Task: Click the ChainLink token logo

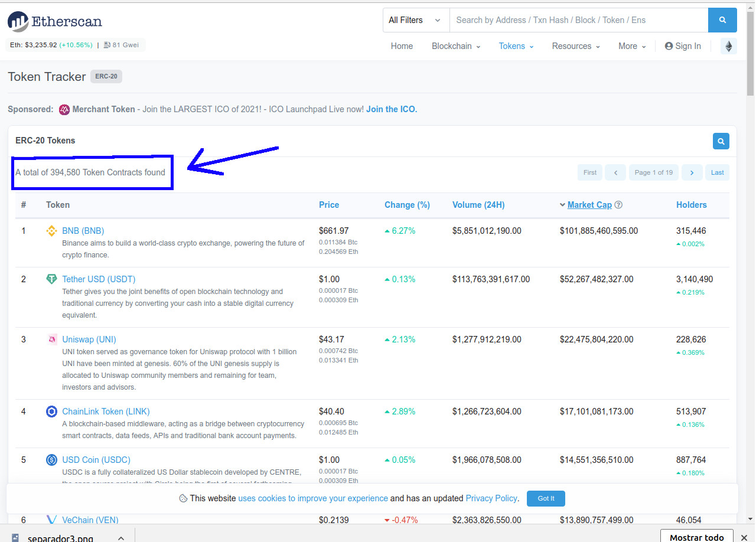Action: [x=51, y=412]
